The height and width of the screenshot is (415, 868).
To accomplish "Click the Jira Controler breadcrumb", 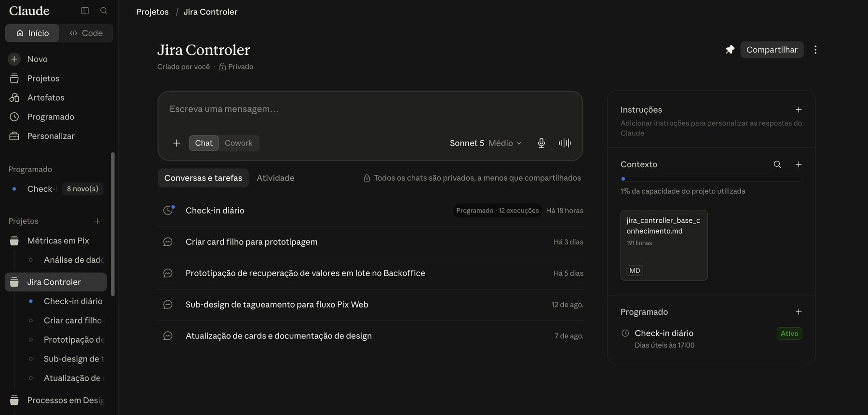I will point(210,12).
